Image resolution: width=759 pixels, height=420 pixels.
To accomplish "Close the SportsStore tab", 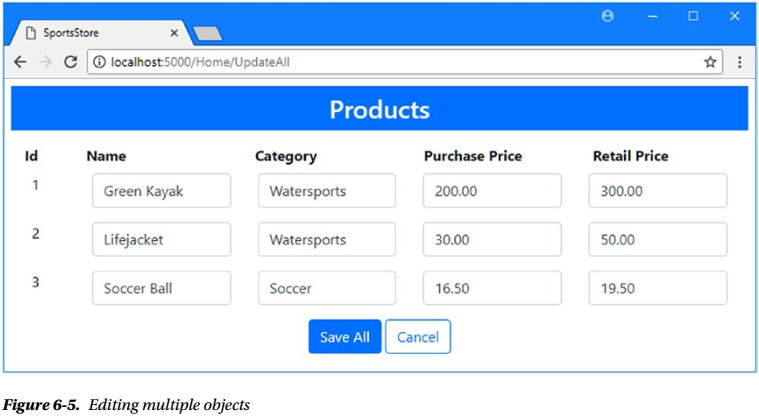I will coord(174,33).
